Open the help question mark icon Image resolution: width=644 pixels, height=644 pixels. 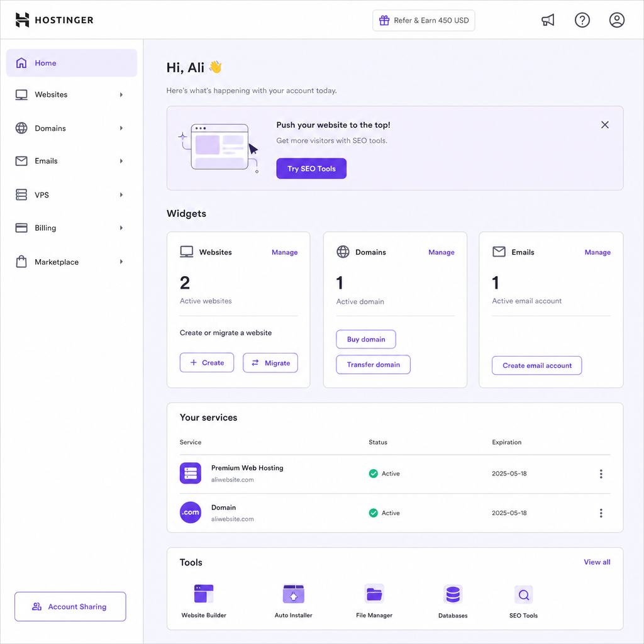[x=582, y=19]
